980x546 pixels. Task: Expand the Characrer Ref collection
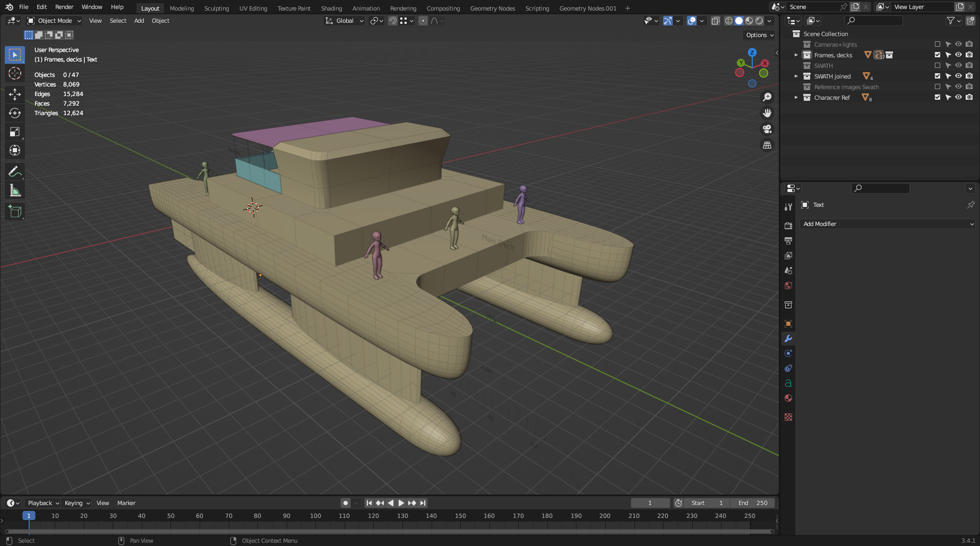pyautogui.click(x=796, y=98)
